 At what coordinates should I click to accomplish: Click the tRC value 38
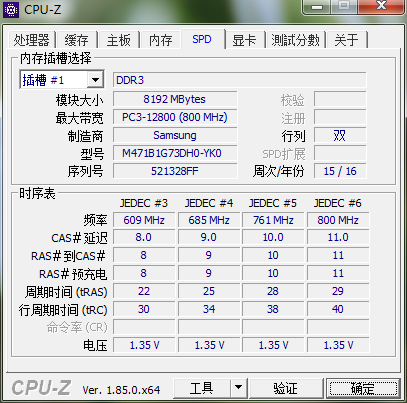273,309
